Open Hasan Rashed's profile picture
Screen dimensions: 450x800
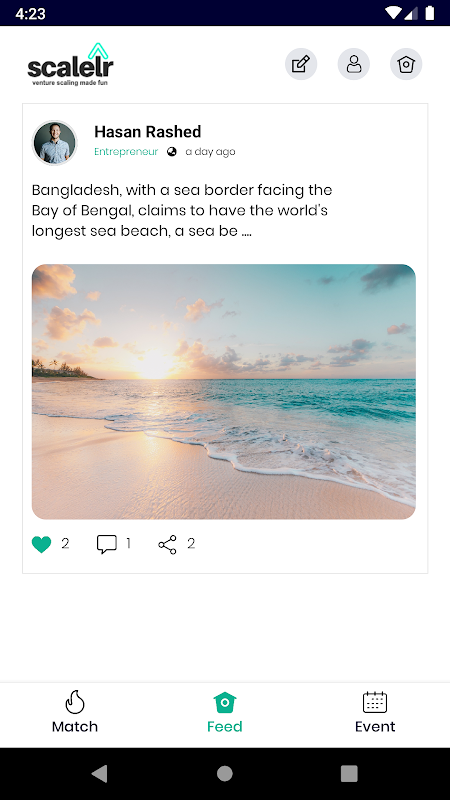pyautogui.click(x=55, y=143)
